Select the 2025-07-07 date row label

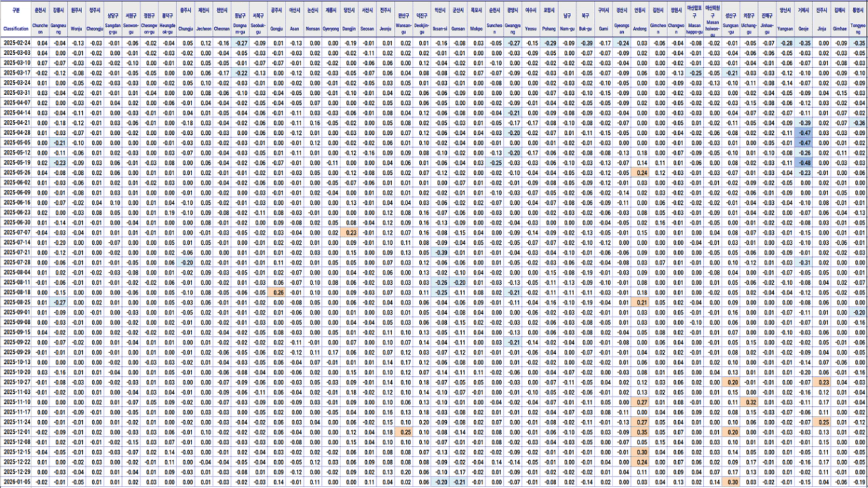click(16, 233)
